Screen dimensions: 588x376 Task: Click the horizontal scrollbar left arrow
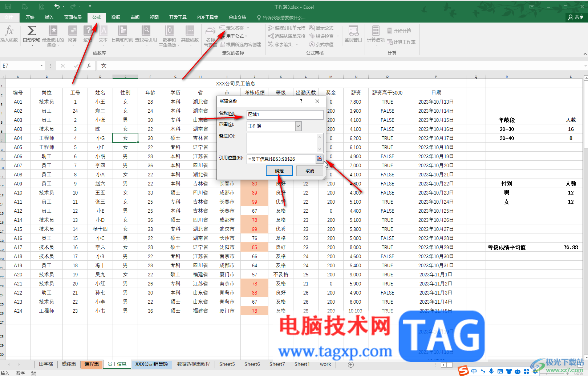tap(443, 365)
